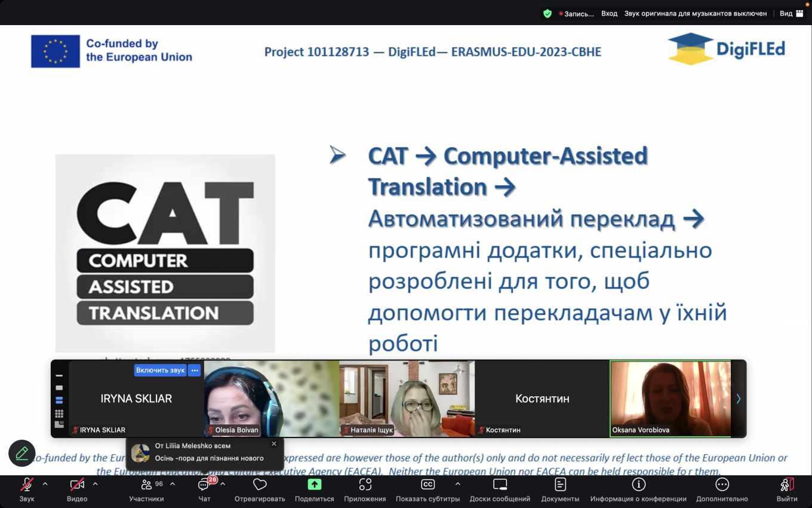Viewport: 812px width, 508px height.
Task: Open the Приложения apps icon
Action: point(365,485)
